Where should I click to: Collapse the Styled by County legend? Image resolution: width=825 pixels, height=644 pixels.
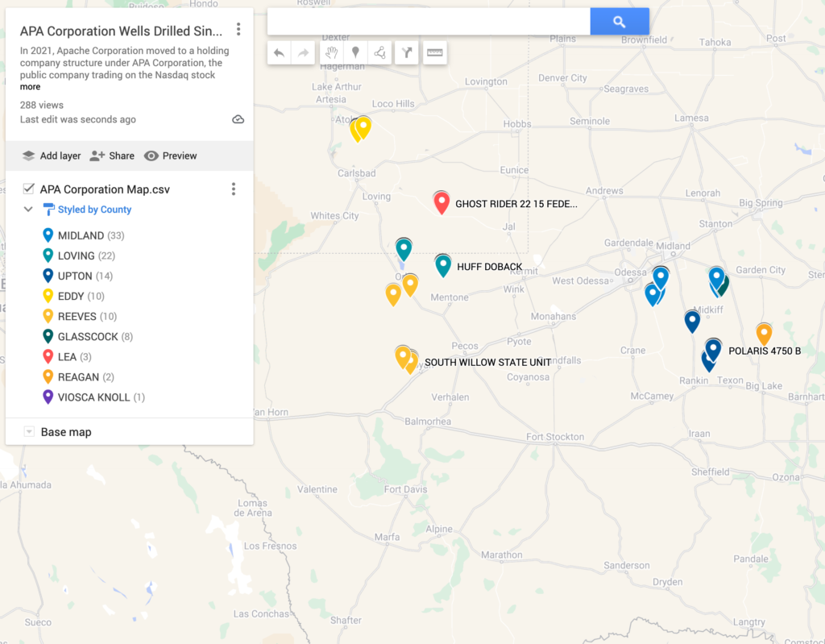[28, 209]
